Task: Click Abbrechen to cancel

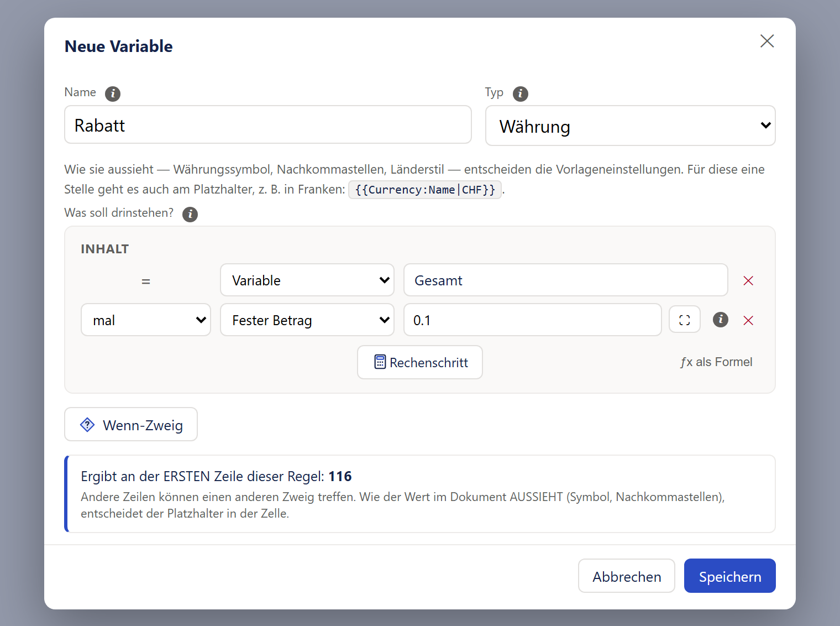Action: point(627,576)
